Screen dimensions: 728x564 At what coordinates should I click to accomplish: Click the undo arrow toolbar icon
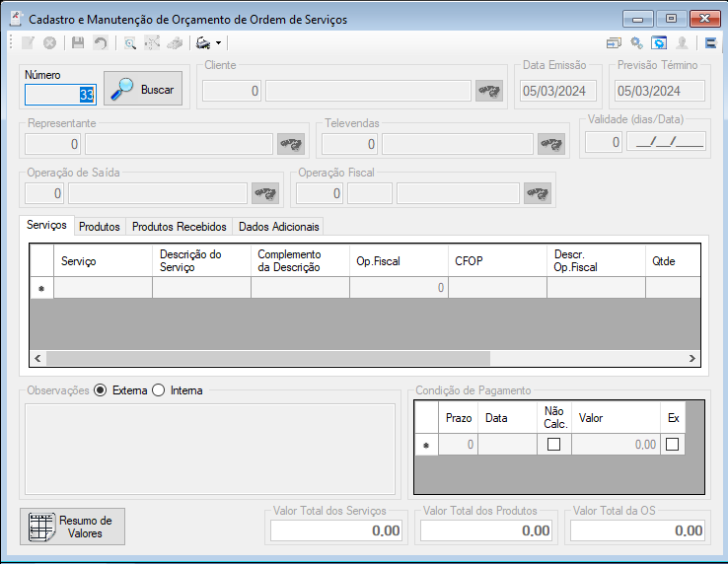101,43
